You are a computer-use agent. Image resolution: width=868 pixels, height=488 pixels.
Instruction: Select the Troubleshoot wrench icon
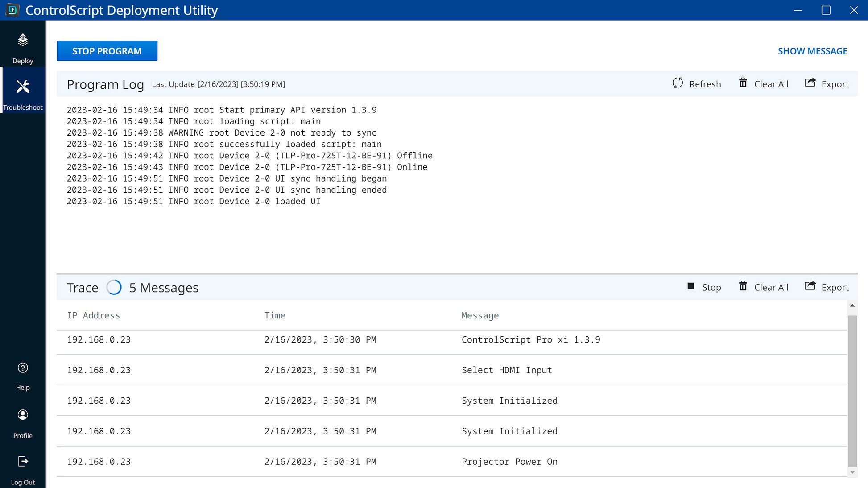click(23, 86)
